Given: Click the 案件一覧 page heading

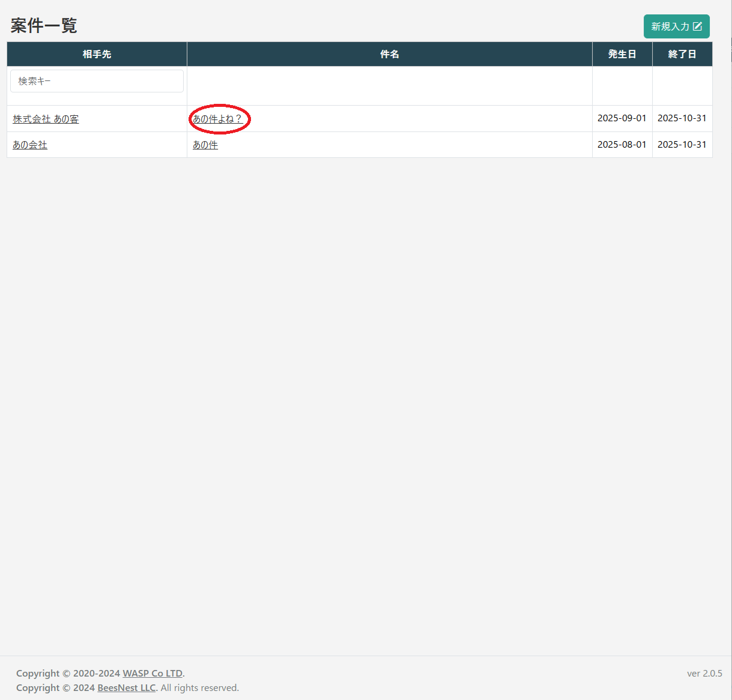Looking at the screenshot, I should 44,26.
